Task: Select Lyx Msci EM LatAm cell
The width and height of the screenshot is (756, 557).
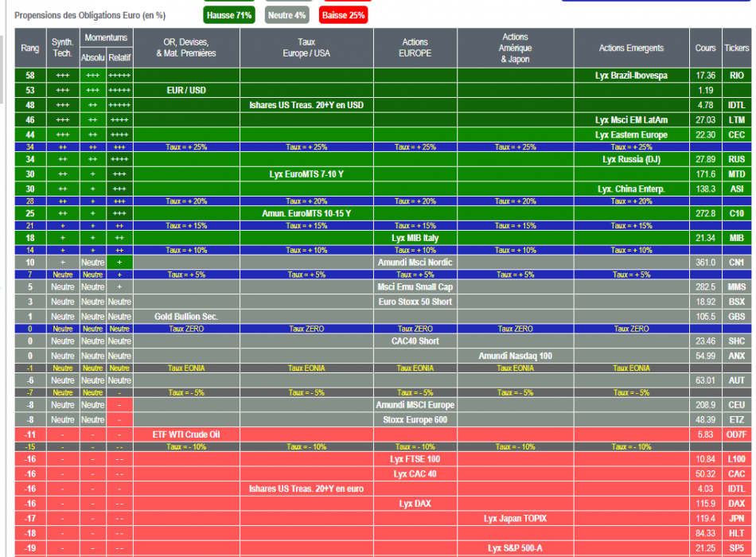Action: coord(632,120)
